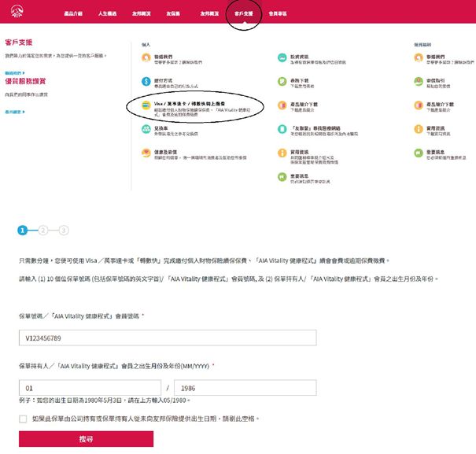The width and height of the screenshot is (476, 454).
Task: Open the 友保 navigation menu item
Action: click(x=173, y=13)
